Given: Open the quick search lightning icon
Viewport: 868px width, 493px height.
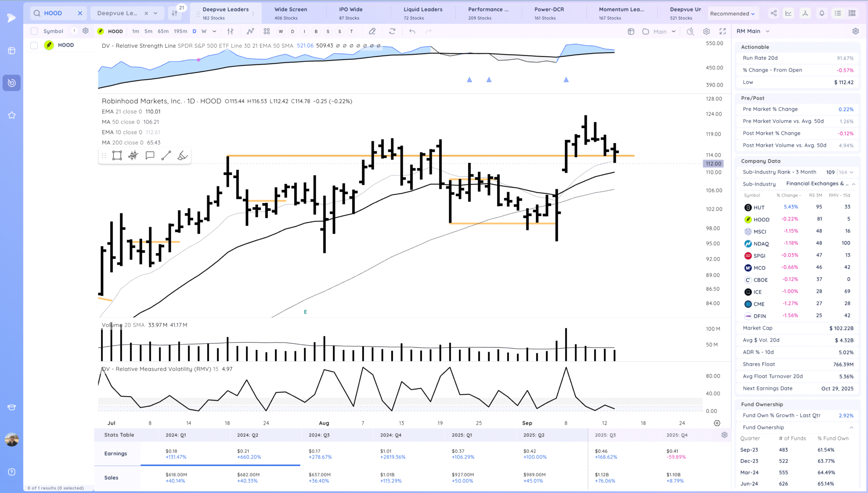Looking at the screenshot, I should click(690, 31).
